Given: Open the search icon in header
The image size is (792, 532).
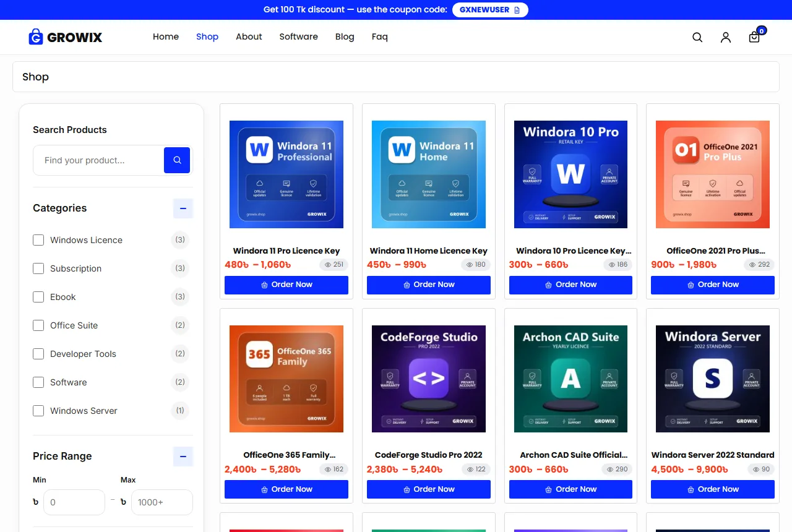Looking at the screenshot, I should pyautogui.click(x=697, y=37).
